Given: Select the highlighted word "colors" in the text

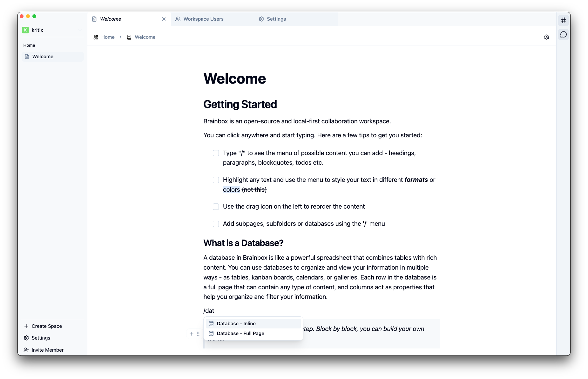Looking at the screenshot, I should coord(231,190).
